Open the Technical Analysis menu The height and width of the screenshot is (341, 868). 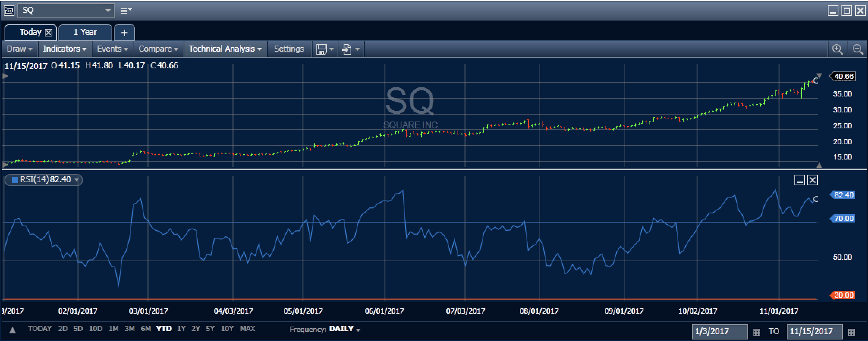pos(225,49)
